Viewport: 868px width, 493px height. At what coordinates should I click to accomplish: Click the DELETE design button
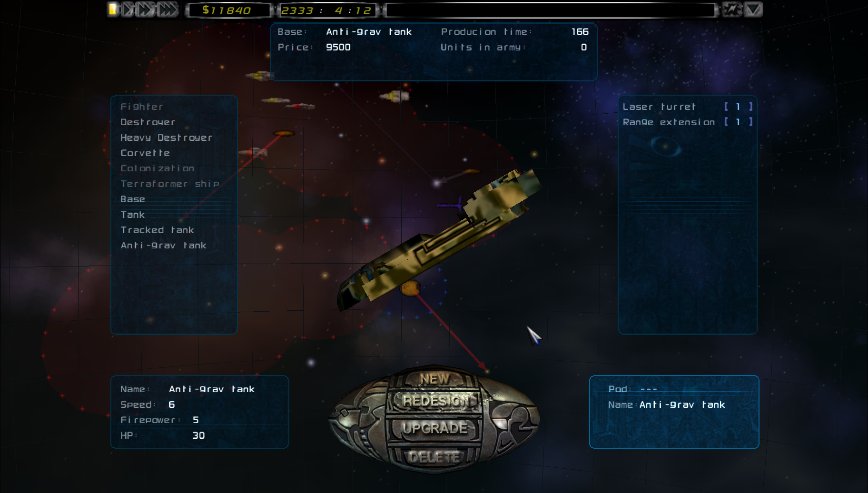[434, 457]
